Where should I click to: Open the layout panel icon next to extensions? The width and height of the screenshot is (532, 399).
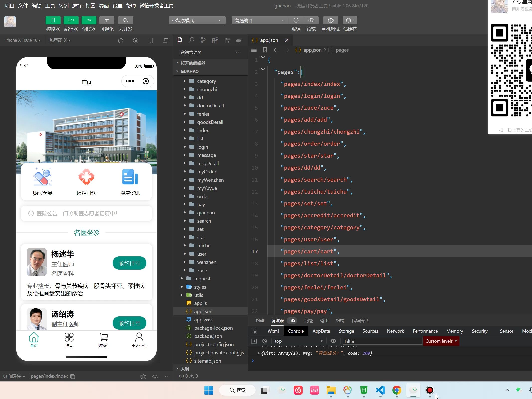(227, 40)
